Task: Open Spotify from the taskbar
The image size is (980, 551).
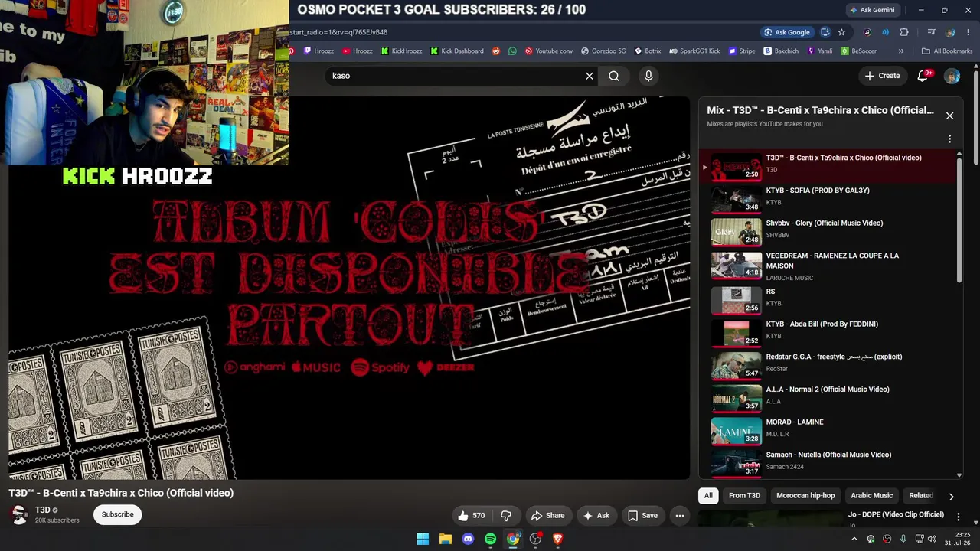Action: [x=491, y=539]
